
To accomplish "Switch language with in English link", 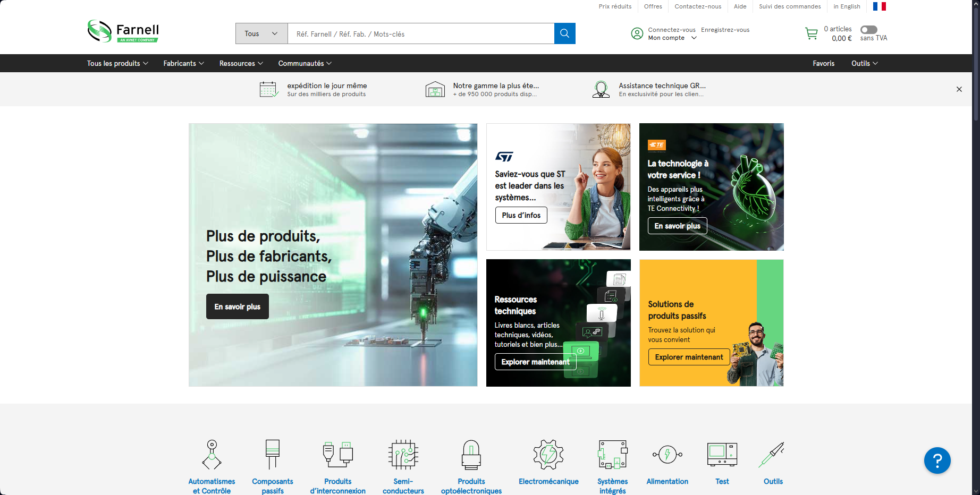I will (847, 6).
